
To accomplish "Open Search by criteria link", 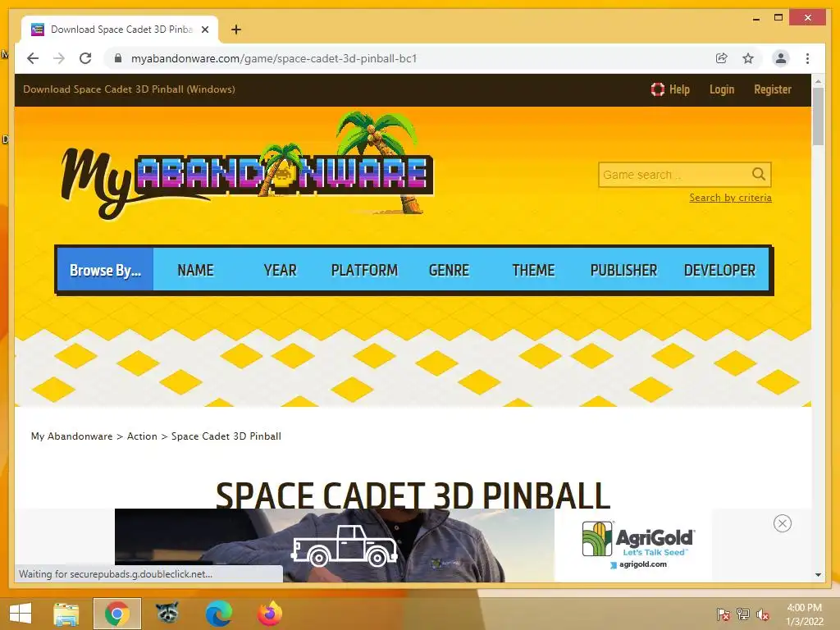I will 730,198.
